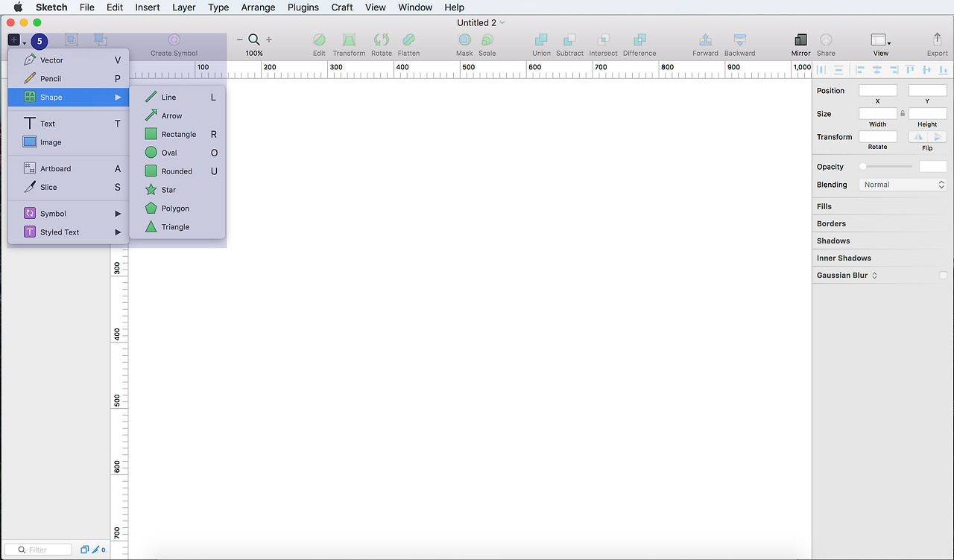This screenshot has height=560, width=954.
Task: Select Shape in the Insert menu
Action: (69, 98)
